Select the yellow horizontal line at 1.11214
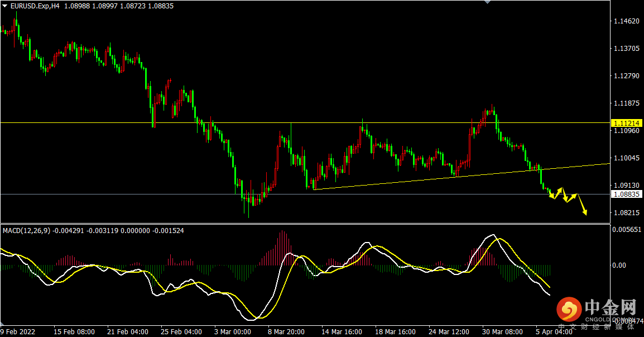 (305, 122)
